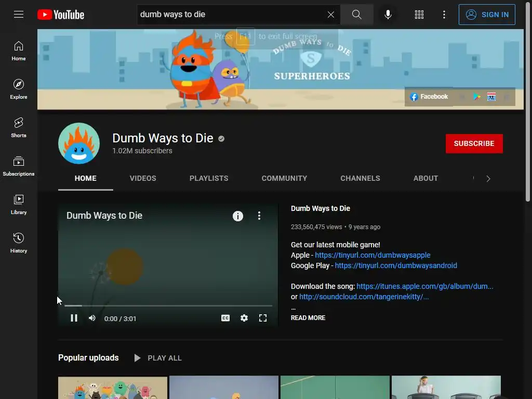Open Shorts in the sidebar

tap(19, 128)
